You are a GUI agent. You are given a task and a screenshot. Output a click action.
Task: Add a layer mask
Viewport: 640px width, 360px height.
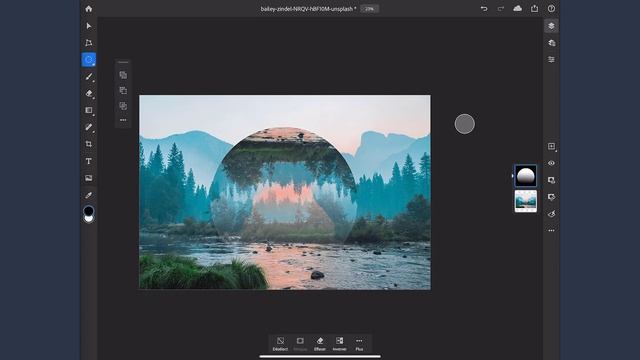pos(551,180)
